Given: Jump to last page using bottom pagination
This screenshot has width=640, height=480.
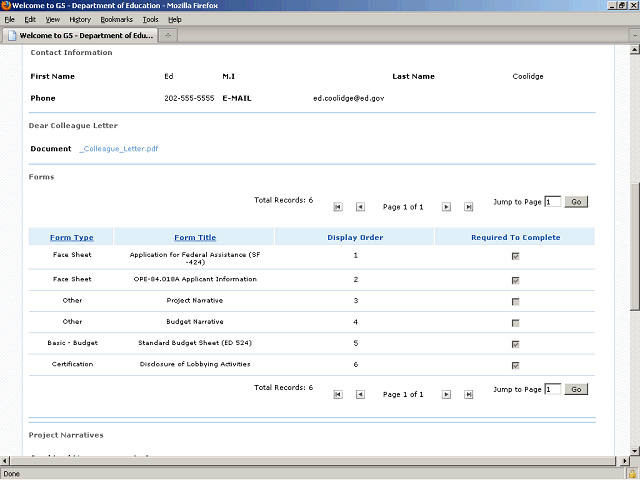Looking at the screenshot, I should pyautogui.click(x=468, y=394).
